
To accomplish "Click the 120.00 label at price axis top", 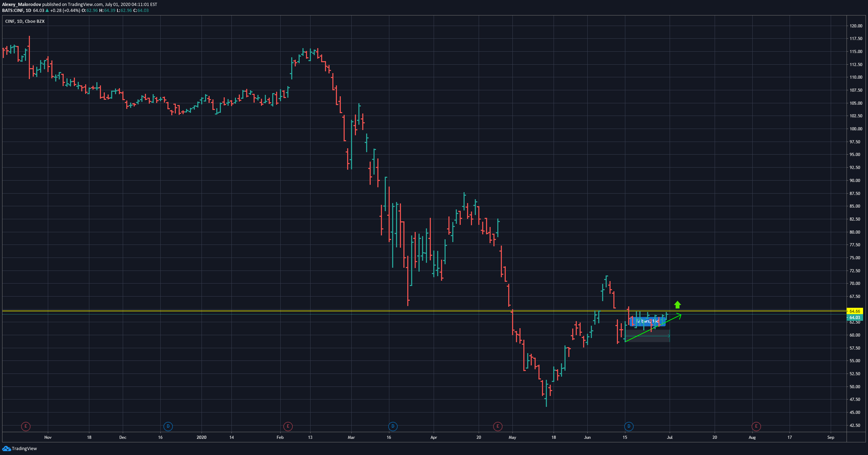I will (x=856, y=26).
